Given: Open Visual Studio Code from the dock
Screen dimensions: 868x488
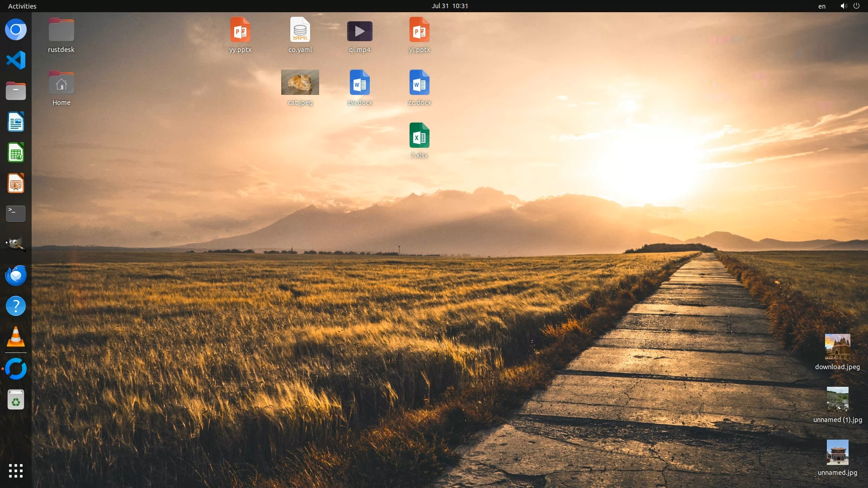Looking at the screenshot, I should [16, 60].
